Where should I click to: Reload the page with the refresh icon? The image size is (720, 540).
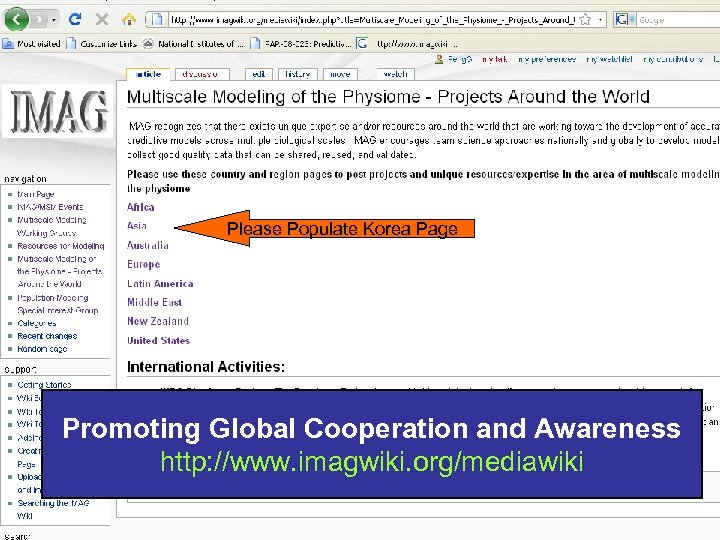pos(75,19)
